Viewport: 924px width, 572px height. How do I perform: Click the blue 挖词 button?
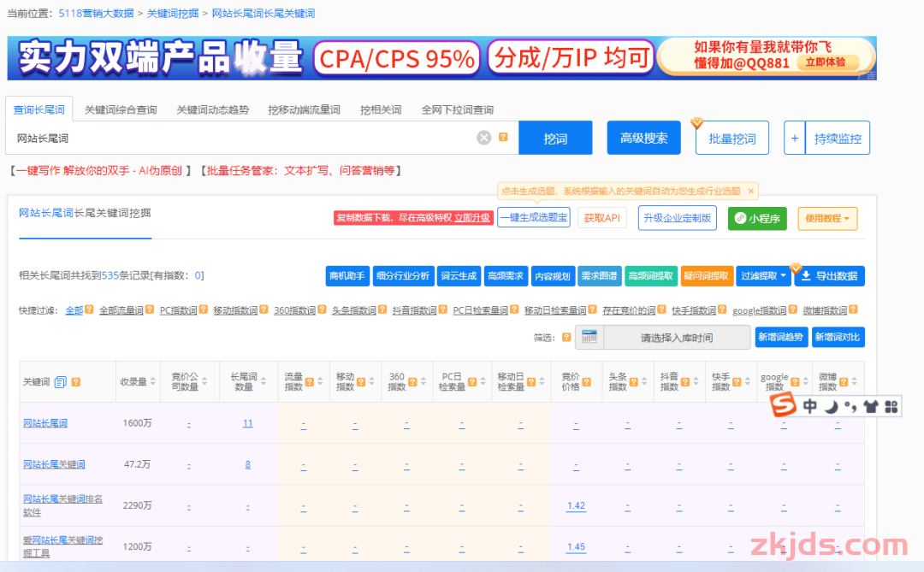[x=555, y=138]
